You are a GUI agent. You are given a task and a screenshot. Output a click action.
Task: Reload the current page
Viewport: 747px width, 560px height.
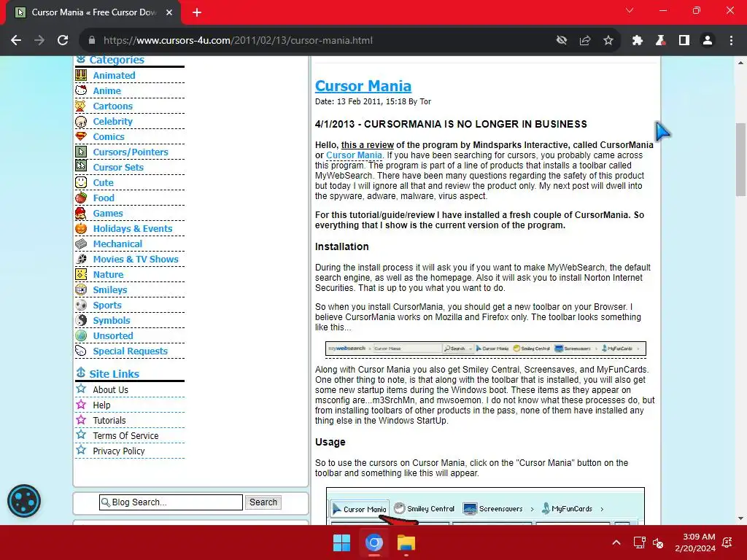point(63,41)
